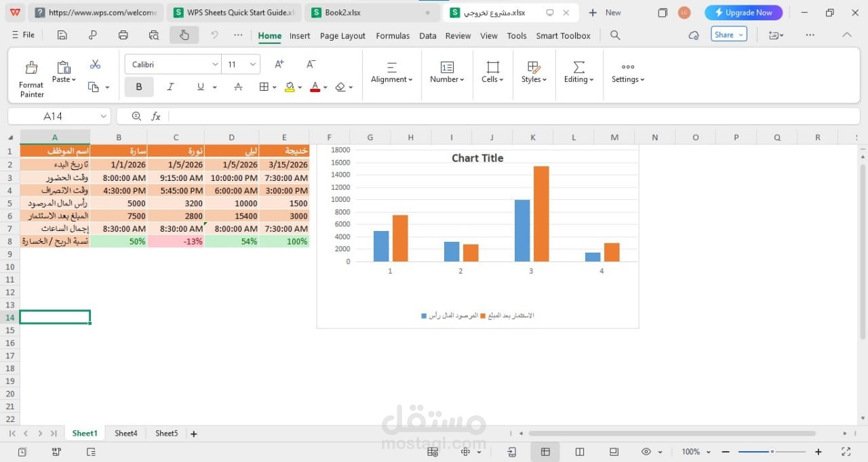Click the Borders grid icon
Viewport: 868px width, 462px height.
pyautogui.click(x=264, y=87)
